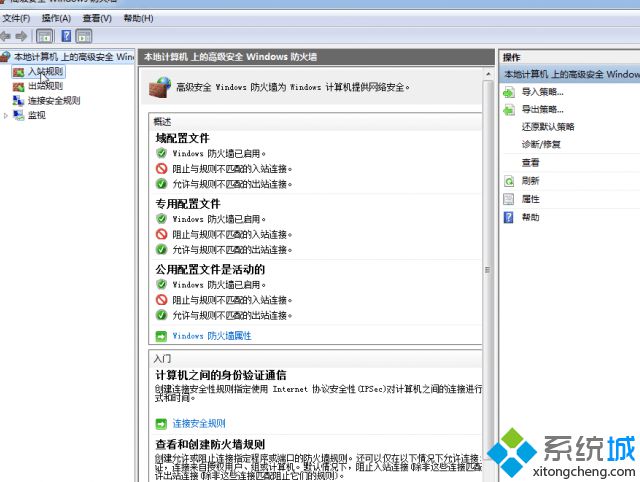Open the Windows 防火墙属性 link

[x=212, y=336]
